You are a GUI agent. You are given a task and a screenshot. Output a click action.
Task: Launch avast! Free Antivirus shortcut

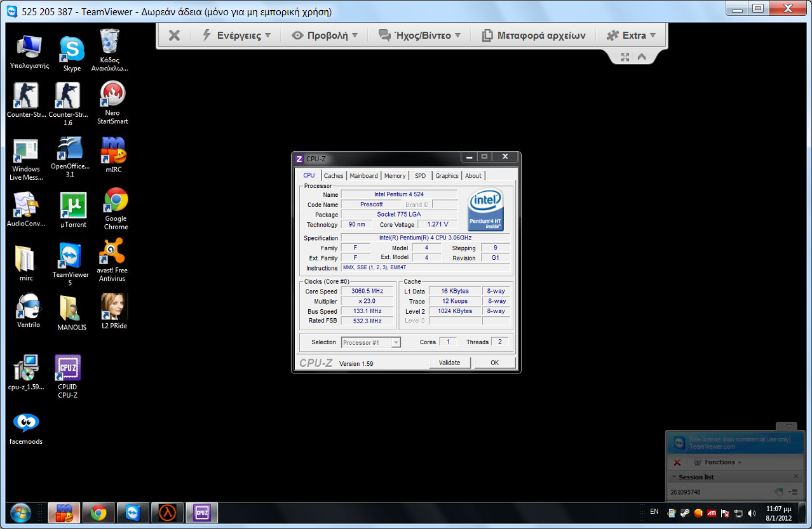coord(112,260)
